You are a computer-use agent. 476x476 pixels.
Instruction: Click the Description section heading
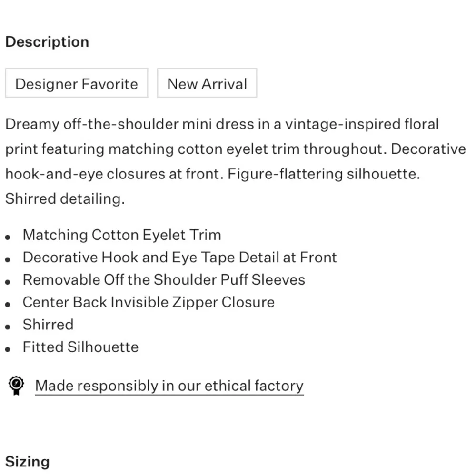(47, 42)
